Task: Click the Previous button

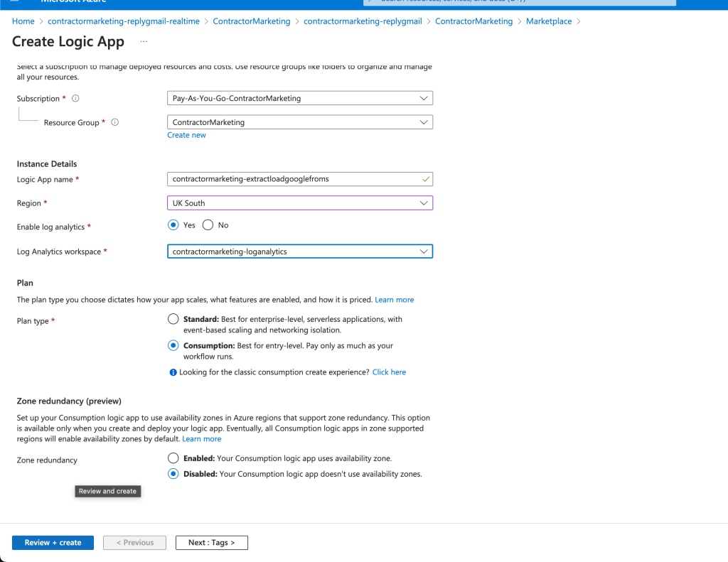Action: [134, 543]
